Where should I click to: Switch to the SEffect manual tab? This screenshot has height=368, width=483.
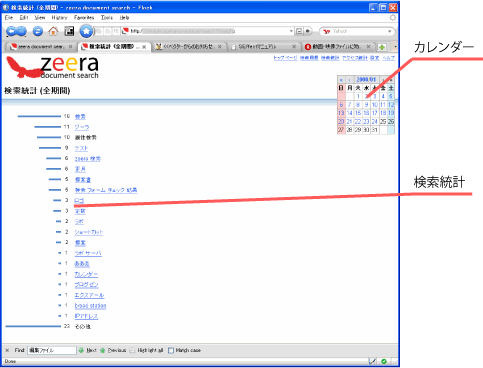pyautogui.click(x=263, y=47)
